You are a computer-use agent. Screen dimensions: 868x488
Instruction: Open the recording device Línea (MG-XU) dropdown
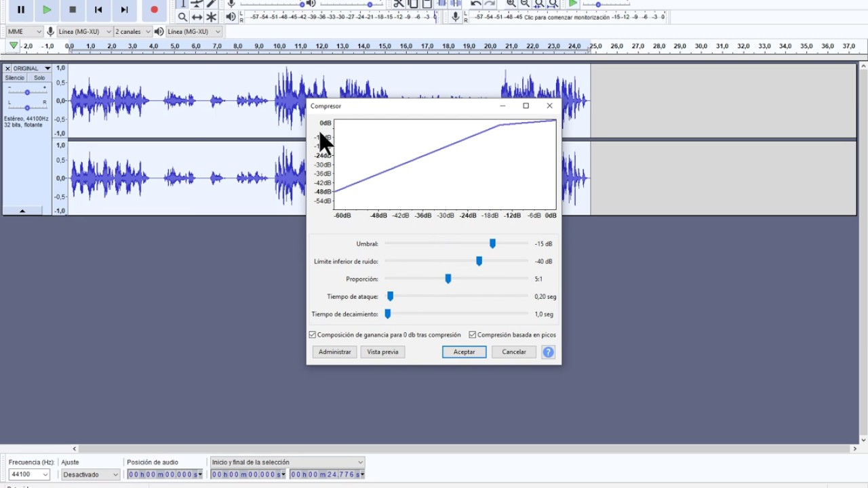pyautogui.click(x=85, y=31)
